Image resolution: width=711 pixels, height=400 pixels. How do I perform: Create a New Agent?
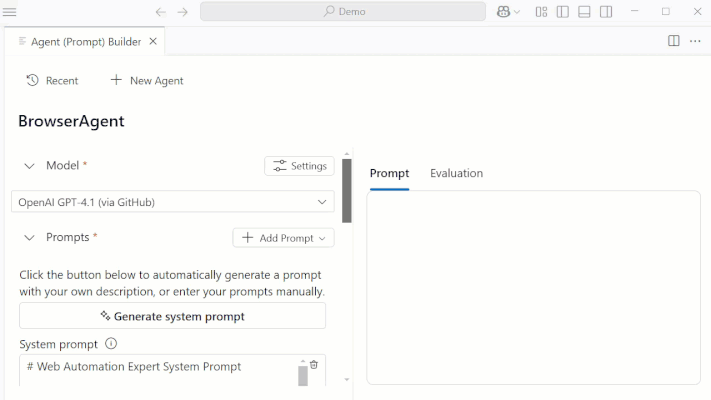(x=147, y=81)
